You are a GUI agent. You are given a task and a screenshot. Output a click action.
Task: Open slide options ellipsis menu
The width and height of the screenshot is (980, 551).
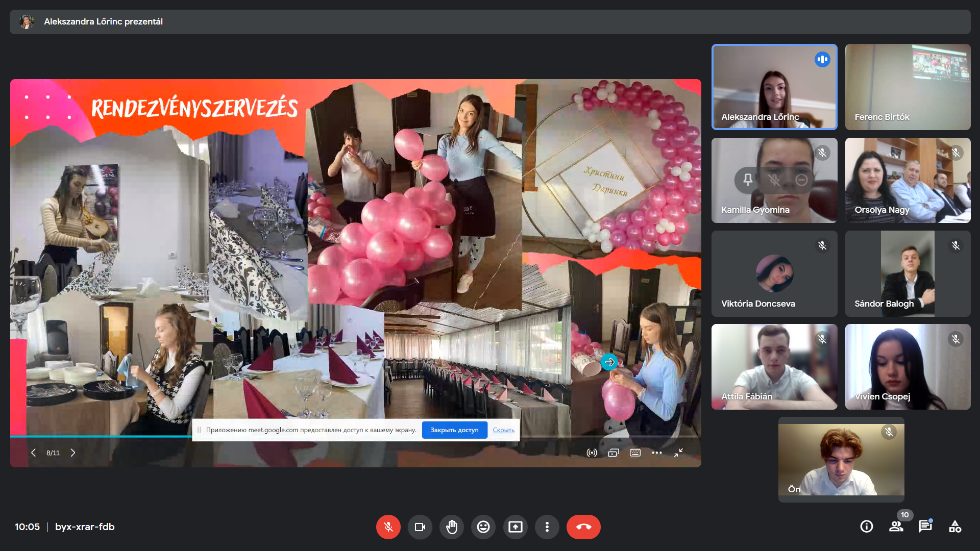[x=657, y=453]
